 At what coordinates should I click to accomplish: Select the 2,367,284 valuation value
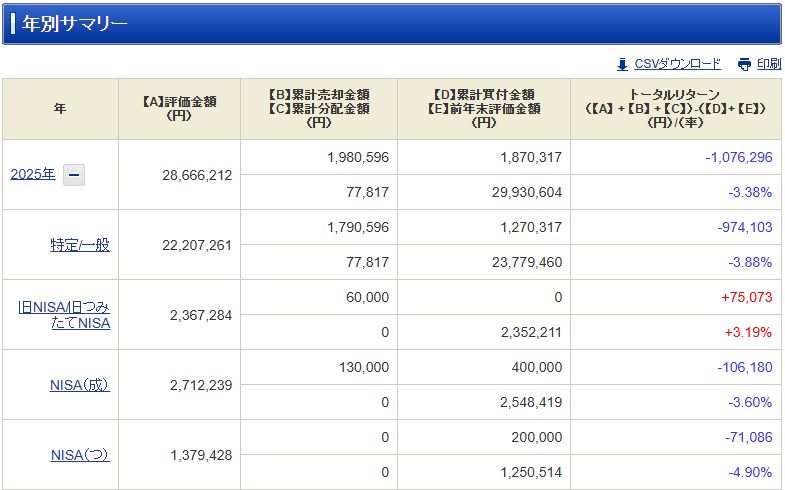click(x=201, y=315)
